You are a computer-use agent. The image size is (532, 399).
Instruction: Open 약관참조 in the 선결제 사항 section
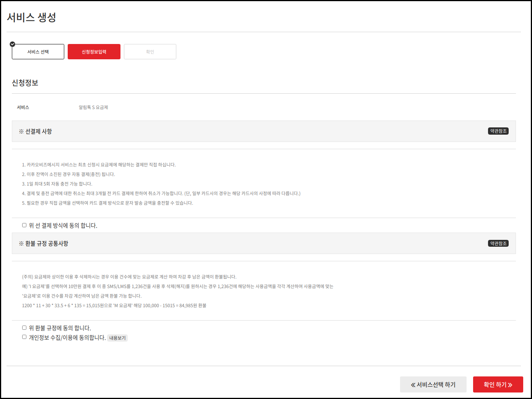click(498, 131)
